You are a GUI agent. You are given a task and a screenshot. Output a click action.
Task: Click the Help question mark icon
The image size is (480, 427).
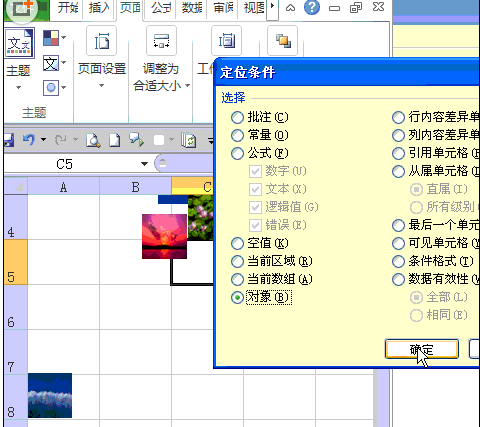point(312,7)
